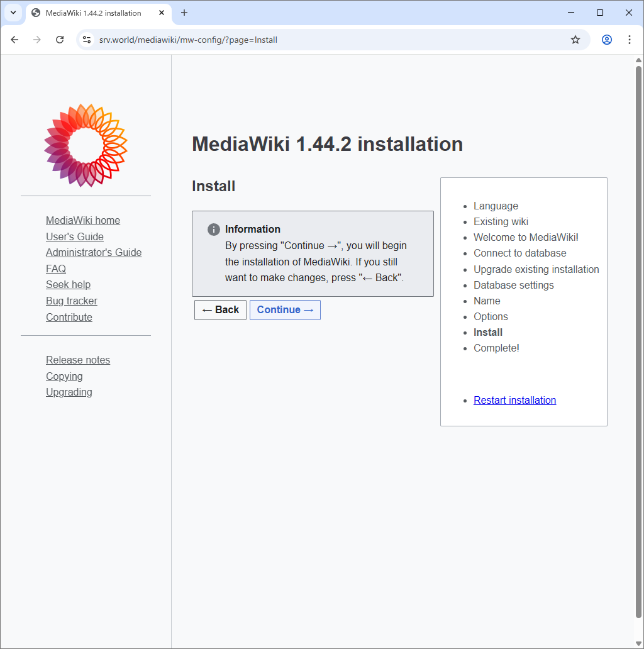Image resolution: width=644 pixels, height=649 pixels.
Task: Open the Administrator's Guide link
Action: [94, 252]
